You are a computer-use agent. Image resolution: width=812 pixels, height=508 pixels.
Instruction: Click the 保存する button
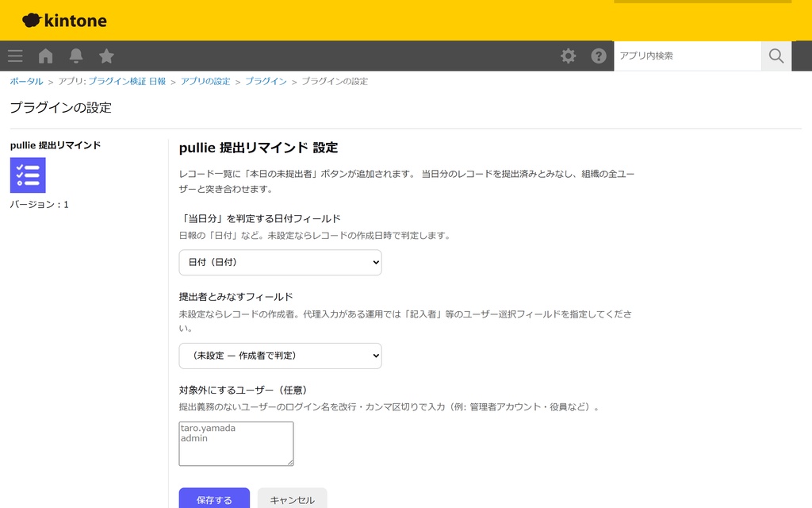214,498
